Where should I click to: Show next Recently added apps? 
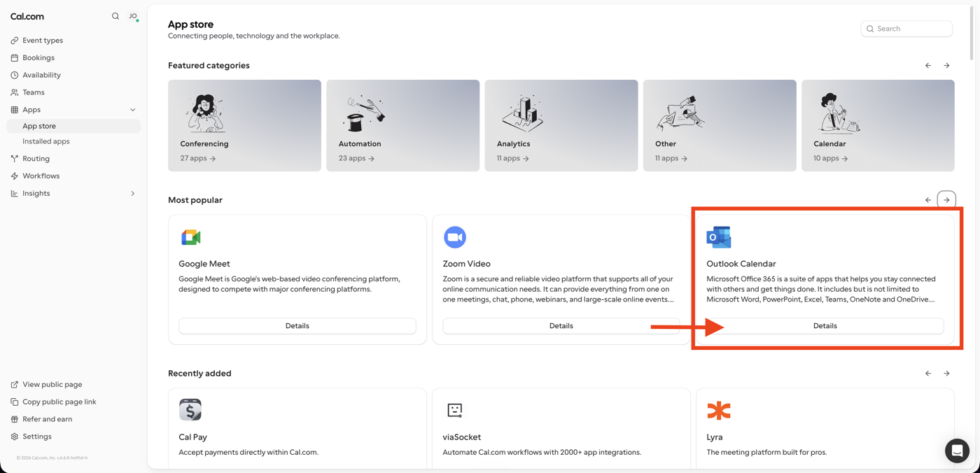[x=946, y=374]
